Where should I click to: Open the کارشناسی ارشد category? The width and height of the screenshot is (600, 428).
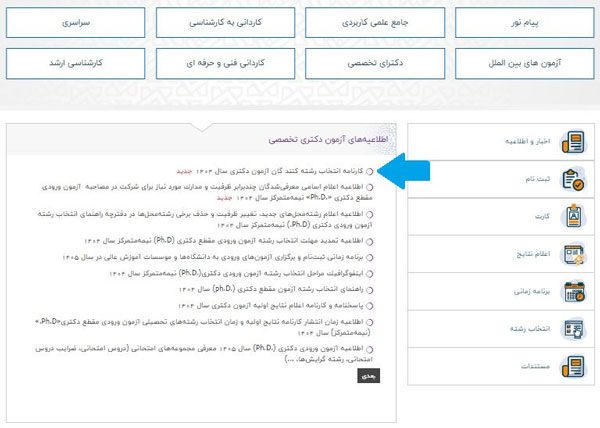[75, 63]
